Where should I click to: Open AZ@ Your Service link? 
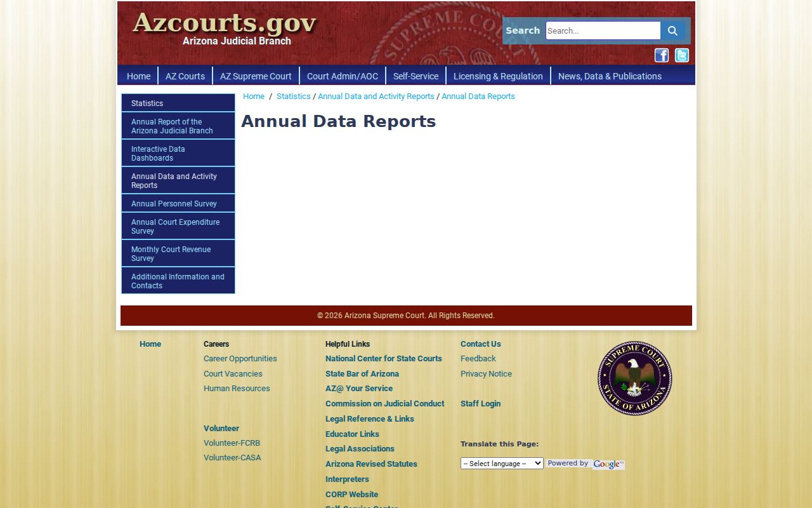pyautogui.click(x=359, y=389)
